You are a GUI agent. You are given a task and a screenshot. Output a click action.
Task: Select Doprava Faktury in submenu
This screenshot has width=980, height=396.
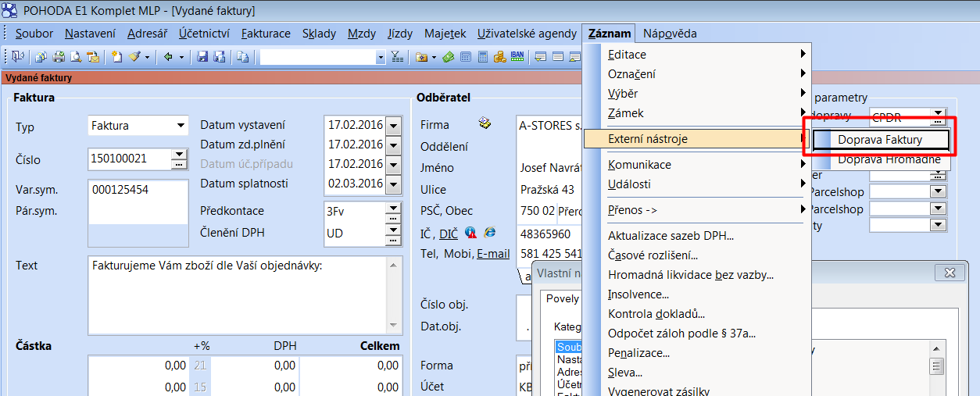pyautogui.click(x=880, y=140)
